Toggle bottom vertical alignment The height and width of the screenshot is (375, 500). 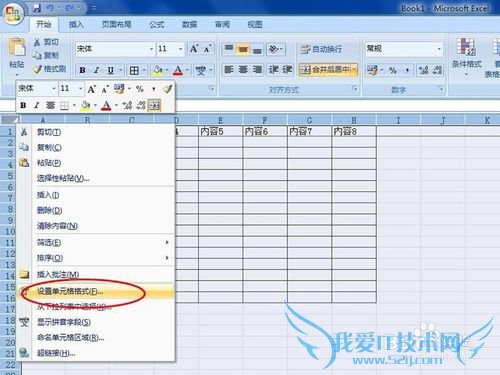[257, 49]
